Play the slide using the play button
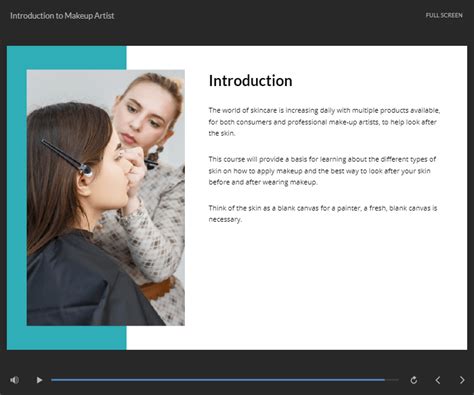Viewport: 474px width, 395px height. (39, 380)
